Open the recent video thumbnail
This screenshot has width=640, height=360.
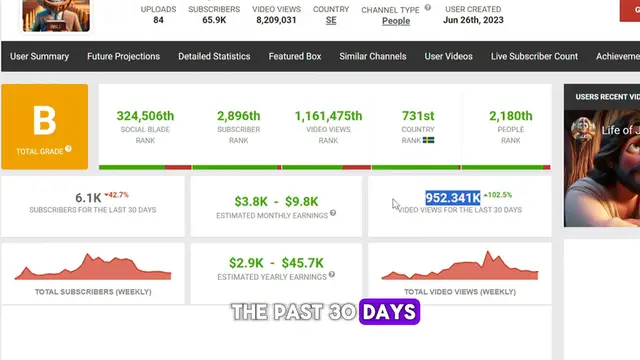pyautogui.click(x=602, y=168)
